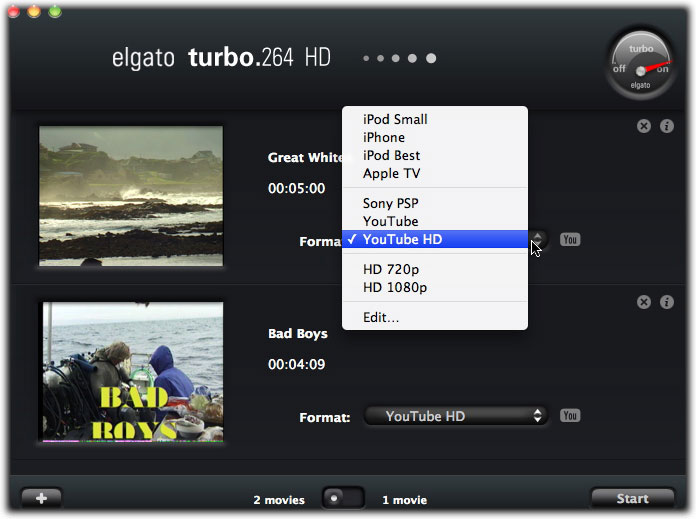This screenshot has width=696, height=519.
Task: Choose iPod Small from the format menu
Action: coord(435,119)
